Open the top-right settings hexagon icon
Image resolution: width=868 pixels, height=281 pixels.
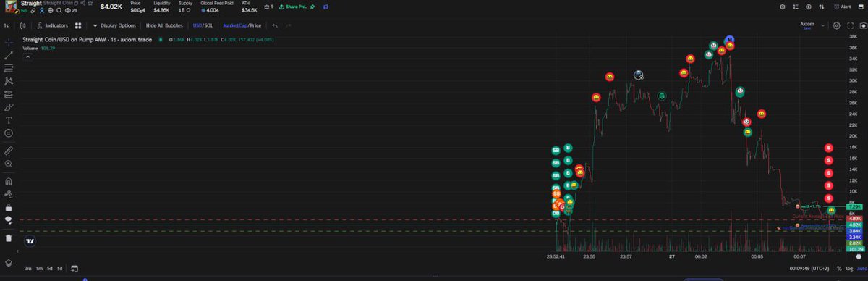point(782,7)
